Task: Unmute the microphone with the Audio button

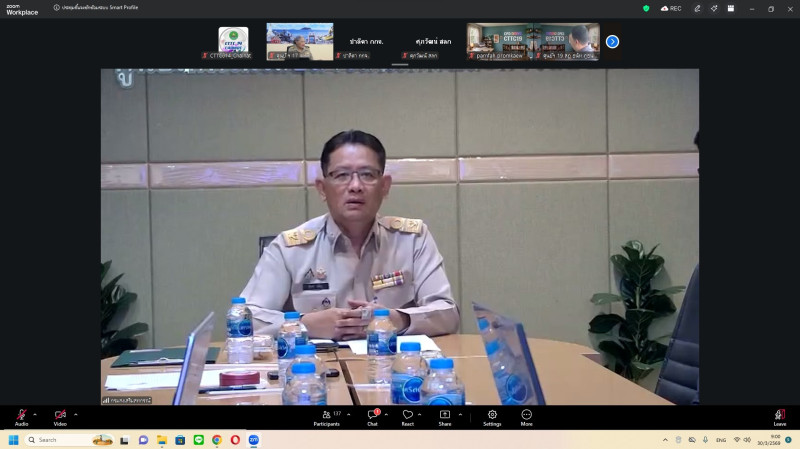Action: (21, 415)
